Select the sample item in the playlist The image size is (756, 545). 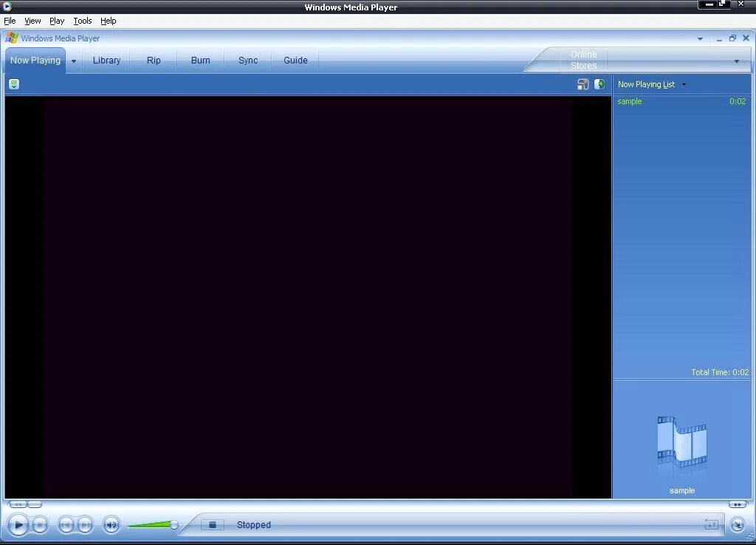(629, 101)
